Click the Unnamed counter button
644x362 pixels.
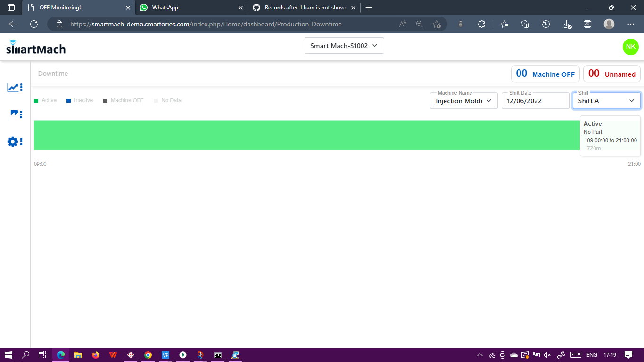tap(611, 74)
